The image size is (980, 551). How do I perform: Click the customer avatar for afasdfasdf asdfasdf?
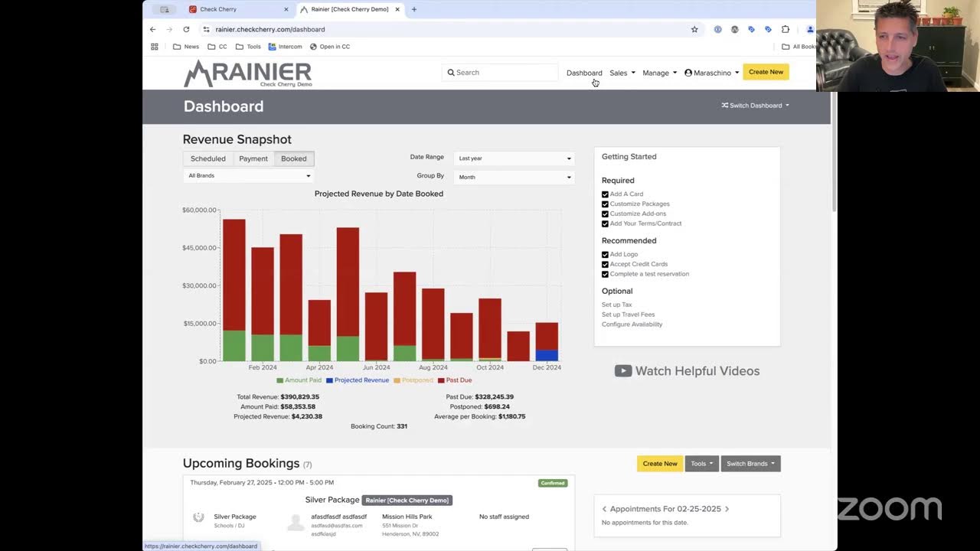295,522
